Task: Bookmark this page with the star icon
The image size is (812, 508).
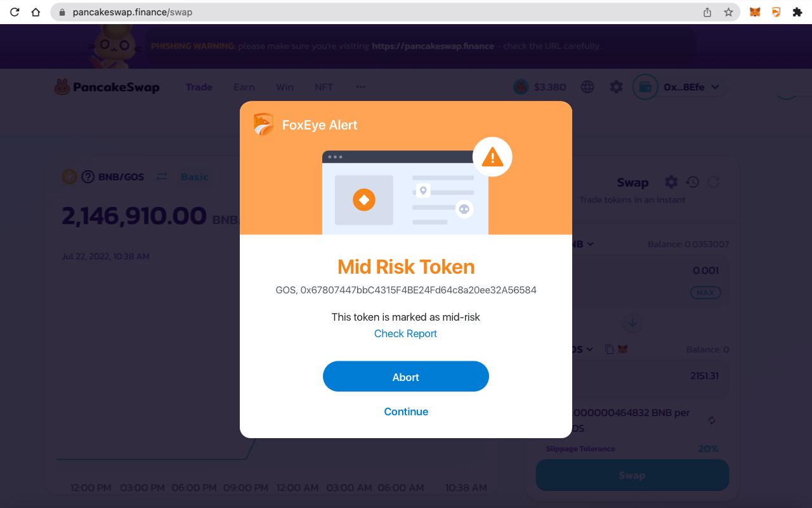Action: [728, 12]
